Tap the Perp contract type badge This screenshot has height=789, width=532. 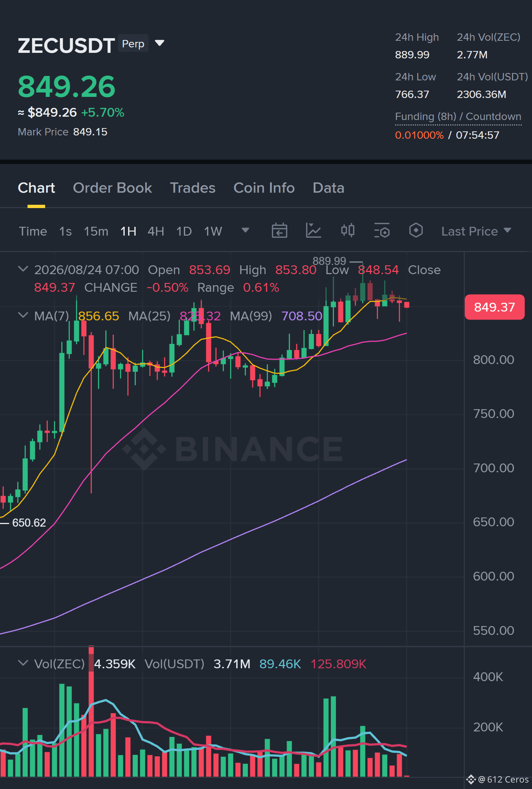pyautogui.click(x=133, y=44)
